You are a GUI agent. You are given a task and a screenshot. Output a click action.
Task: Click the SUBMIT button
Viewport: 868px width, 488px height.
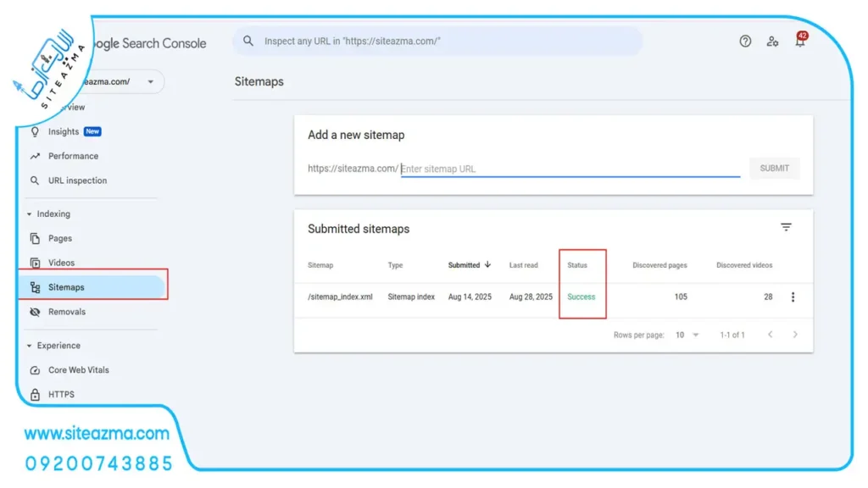[774, 169]
